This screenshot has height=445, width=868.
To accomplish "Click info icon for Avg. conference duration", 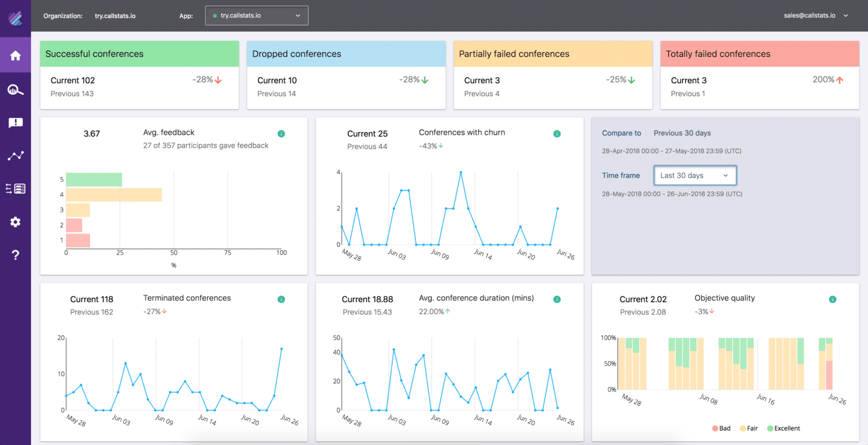I will pyautogui.click(x=557, y=299).
